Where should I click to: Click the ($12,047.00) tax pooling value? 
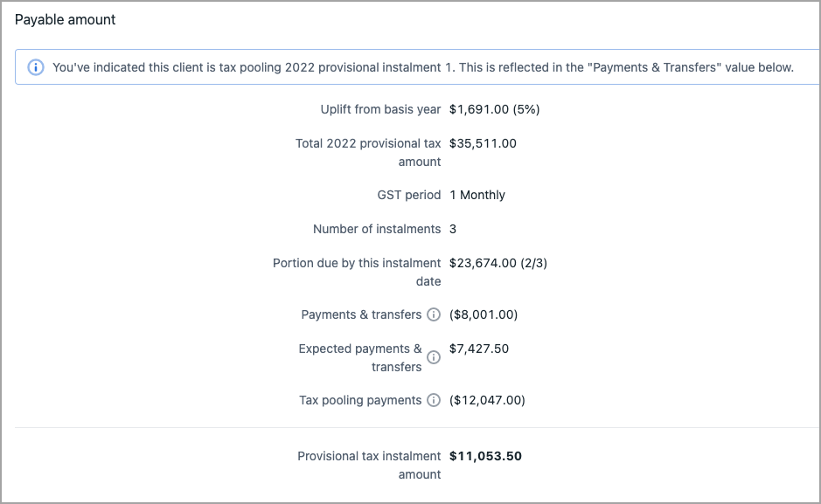pyautogui.click(x=487, y=400)
